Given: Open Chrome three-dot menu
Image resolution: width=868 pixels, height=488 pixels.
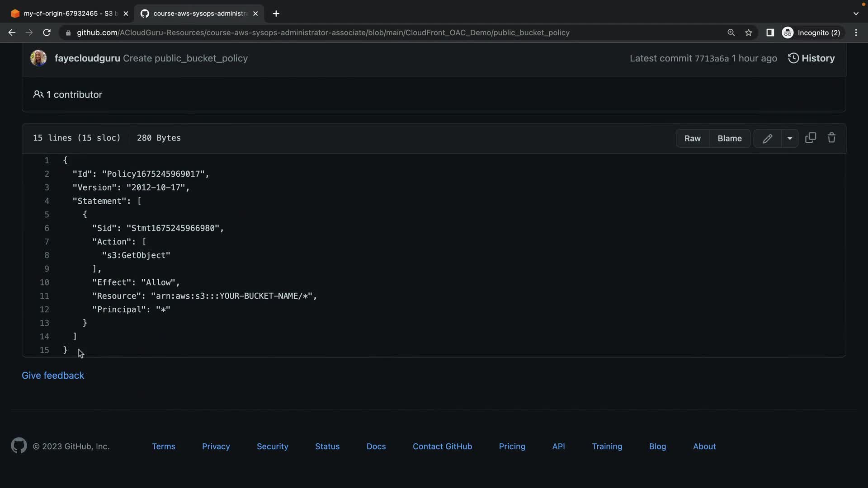Looking at the screenshot, I should tap(856, 33).
